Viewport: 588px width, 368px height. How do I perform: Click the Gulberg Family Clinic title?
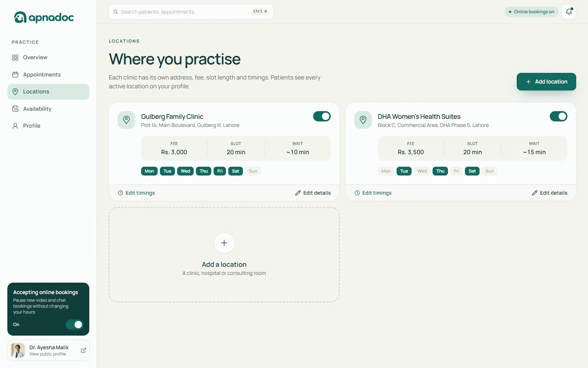pyautogui.click(x=172, y=117)
